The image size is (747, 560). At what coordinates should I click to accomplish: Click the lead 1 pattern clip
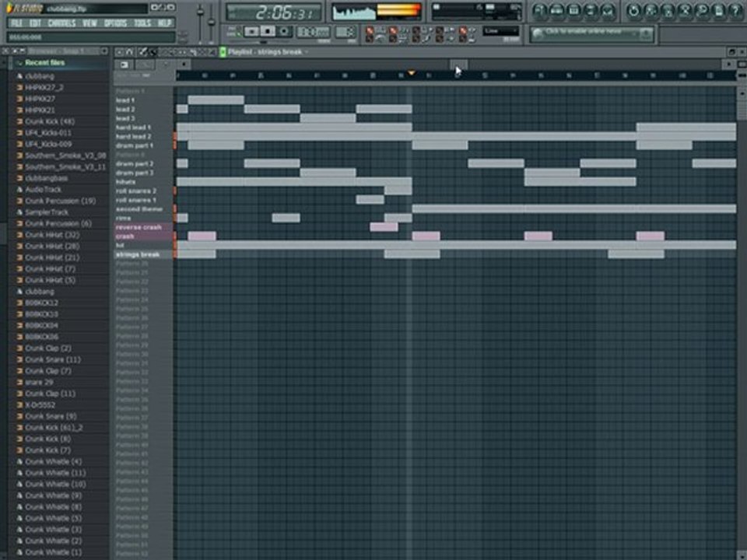tap(216, 100)
